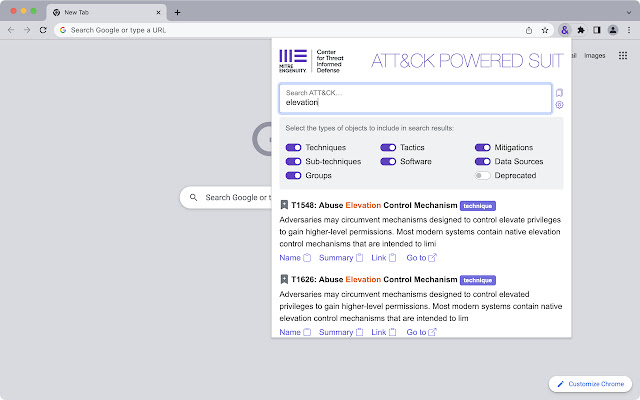Turn off the Tactics toggle
This screenshot has height=400, width=640.
pyautogui.click(x=388, y=147)
